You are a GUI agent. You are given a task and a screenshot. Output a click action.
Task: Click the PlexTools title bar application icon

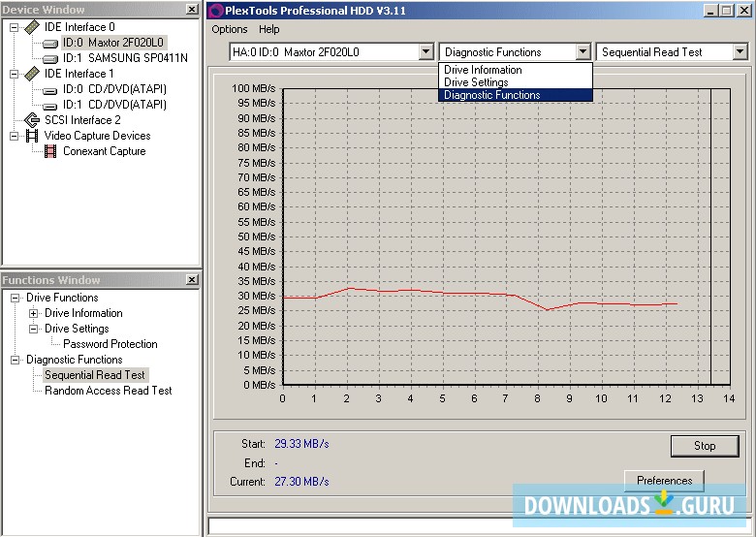(216, 10)
